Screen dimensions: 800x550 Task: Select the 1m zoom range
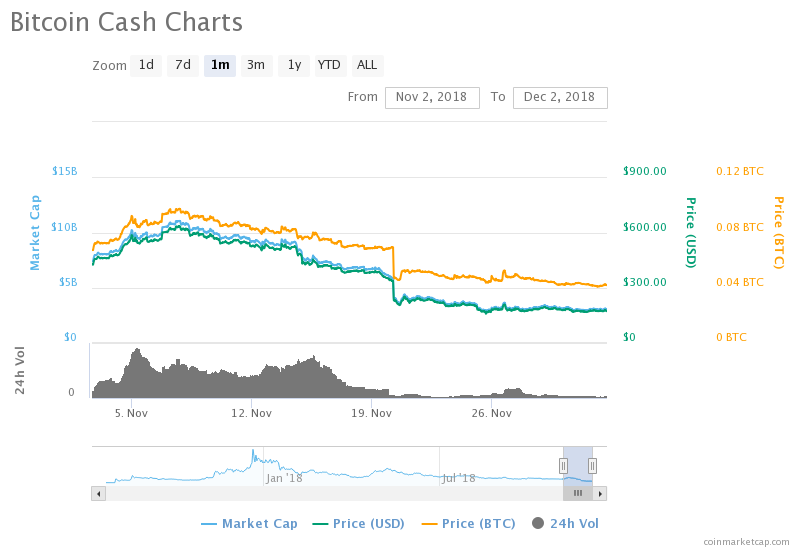[x=220, y=65]
